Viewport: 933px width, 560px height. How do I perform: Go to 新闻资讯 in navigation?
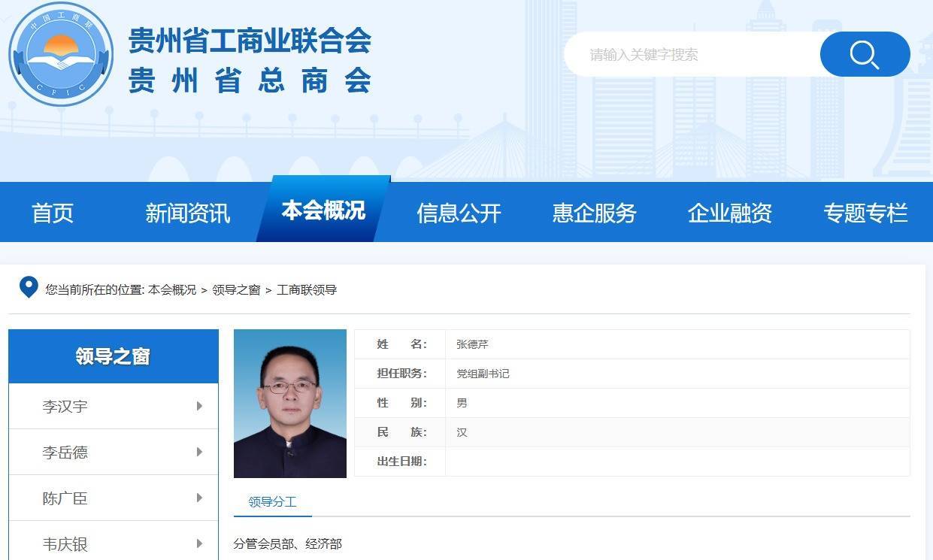coord(187,213)
